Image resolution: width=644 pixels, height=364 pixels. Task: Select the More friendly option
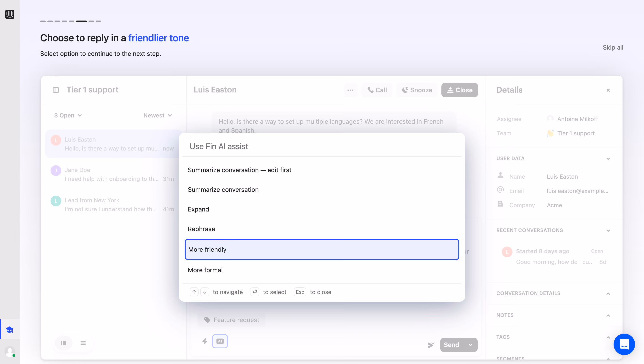[322, 249]
